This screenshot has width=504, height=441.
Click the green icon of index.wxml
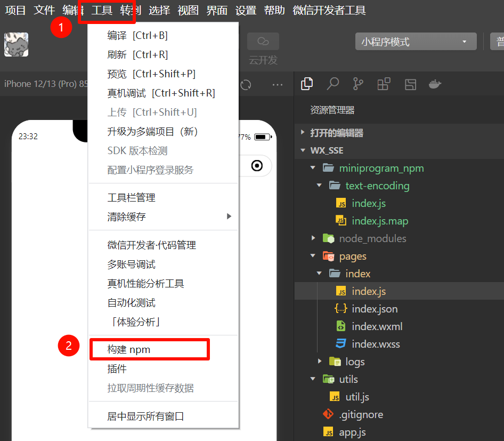[341, 326]
